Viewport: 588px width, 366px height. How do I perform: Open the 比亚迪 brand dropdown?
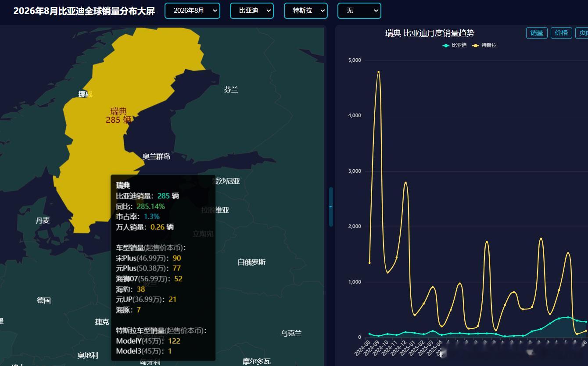pos(252,11)
